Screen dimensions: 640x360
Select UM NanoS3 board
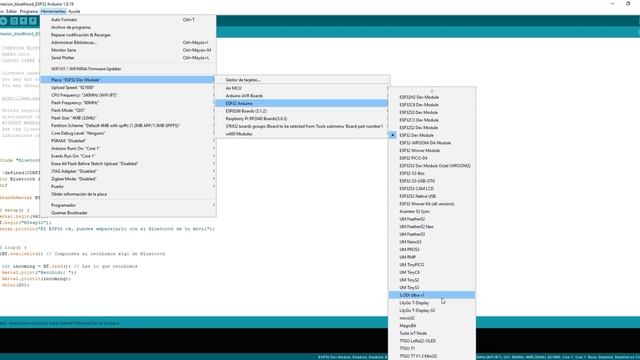point(432,242)
